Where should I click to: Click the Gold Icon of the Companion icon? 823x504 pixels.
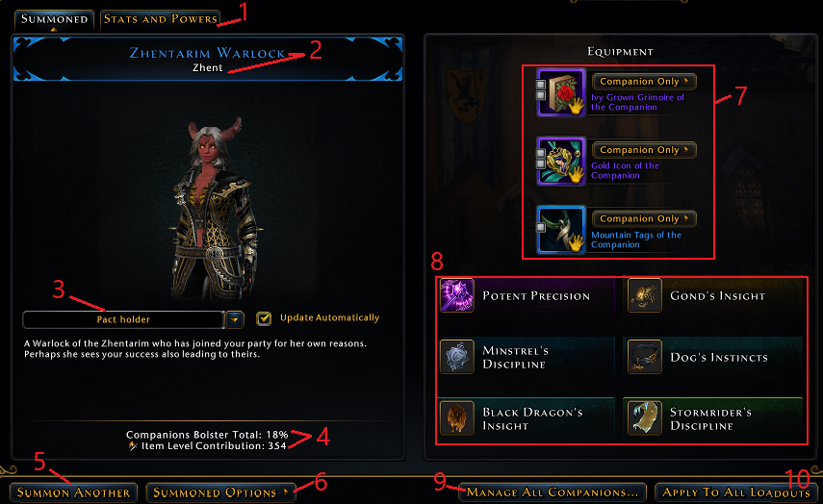pos(560,161)
